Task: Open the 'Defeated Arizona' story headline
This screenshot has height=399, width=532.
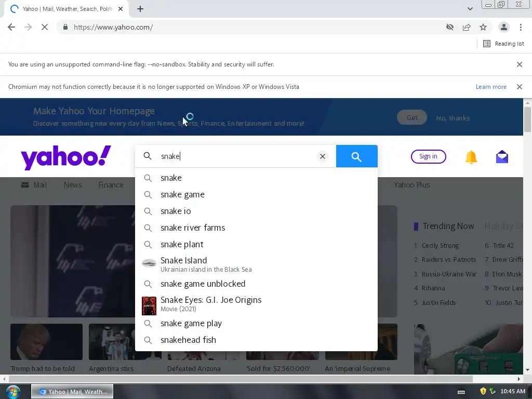Action: [x=194, y=368]
